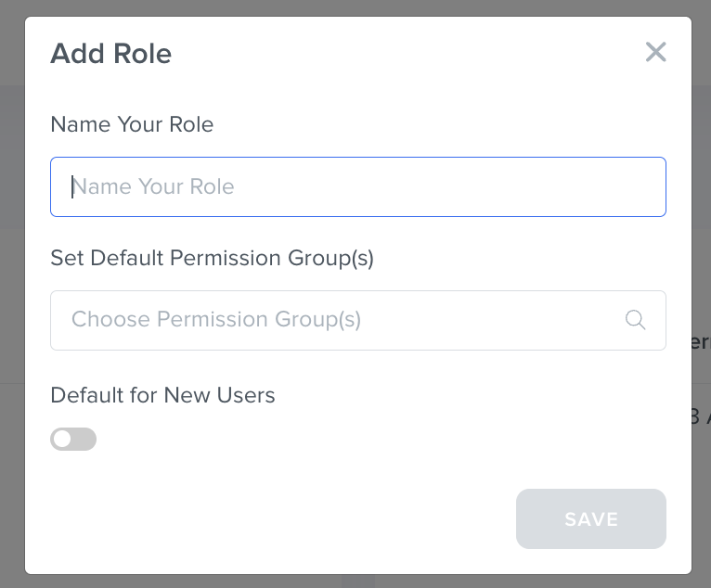
Task: Search permission groups via the search icon
Action: point(635,320)
